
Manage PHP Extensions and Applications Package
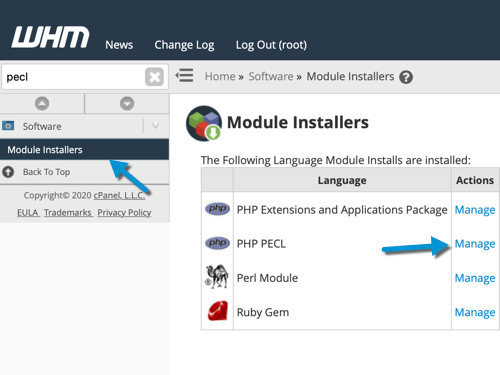coord(475,210)
